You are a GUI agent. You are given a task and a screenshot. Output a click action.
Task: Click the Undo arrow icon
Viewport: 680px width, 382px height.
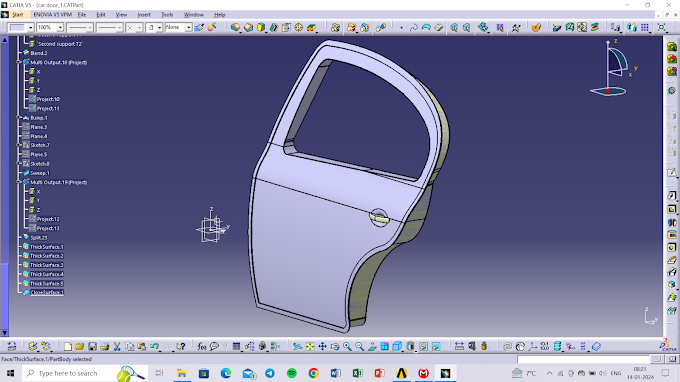pyautogui.click(x=154, y=346)
